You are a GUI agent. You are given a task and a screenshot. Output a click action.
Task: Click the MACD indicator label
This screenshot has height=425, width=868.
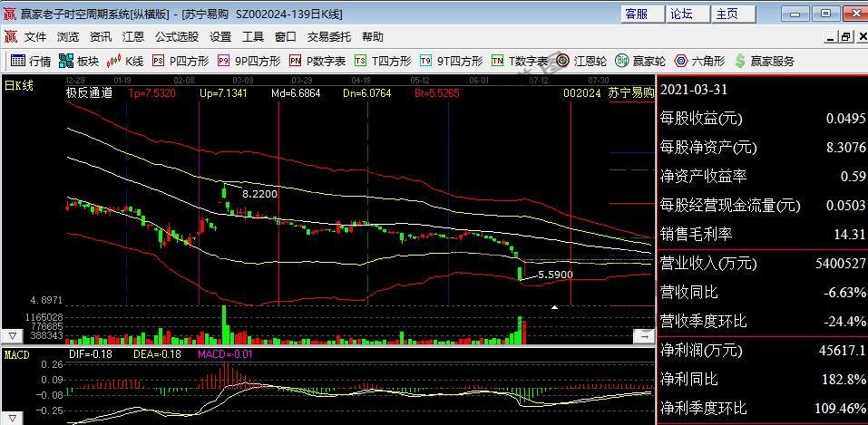(x=16, y=354)
